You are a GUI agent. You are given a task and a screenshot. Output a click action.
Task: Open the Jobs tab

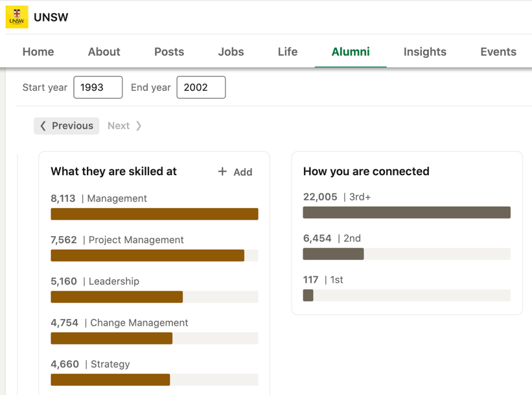231,52
